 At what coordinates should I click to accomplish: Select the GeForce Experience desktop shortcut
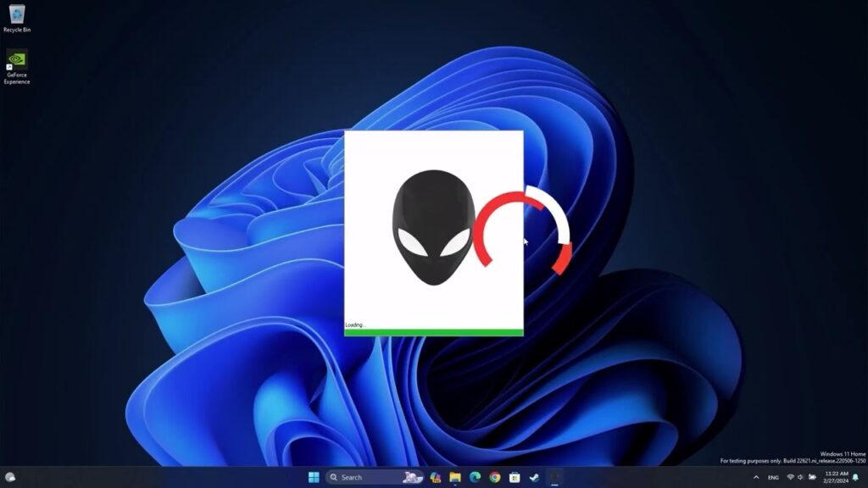tap(17, 66)
